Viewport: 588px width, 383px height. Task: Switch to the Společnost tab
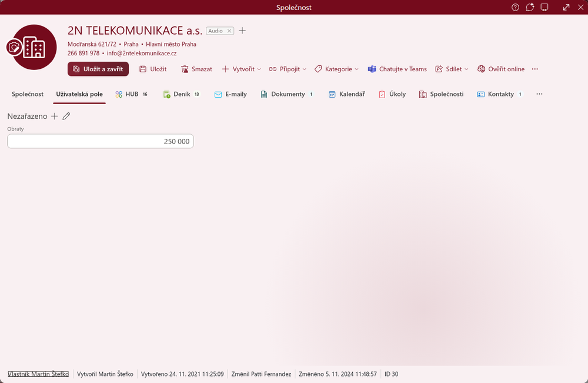tap(28, 94)
